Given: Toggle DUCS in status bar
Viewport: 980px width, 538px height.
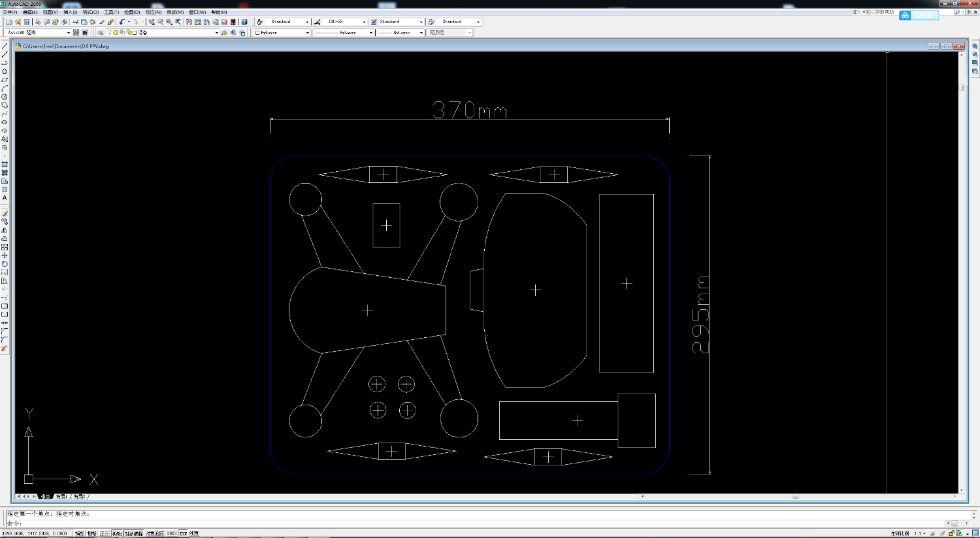Looking at the screenshot, I should pos(171,533).
